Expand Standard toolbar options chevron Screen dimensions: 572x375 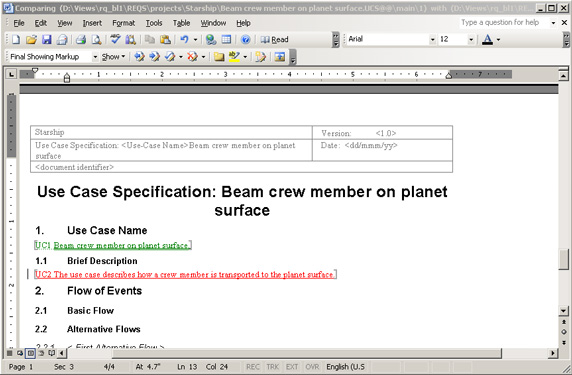pyautogui.click(x=336, y=39)
